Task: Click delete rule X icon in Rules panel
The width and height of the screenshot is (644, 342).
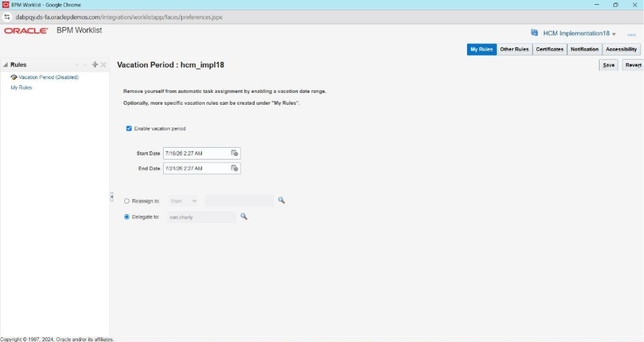Action: coord(103,65)
